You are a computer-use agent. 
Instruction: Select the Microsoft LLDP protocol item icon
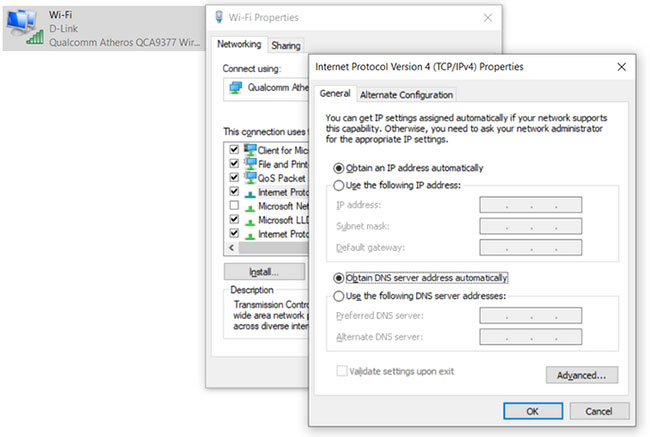[x=250, y=220]
